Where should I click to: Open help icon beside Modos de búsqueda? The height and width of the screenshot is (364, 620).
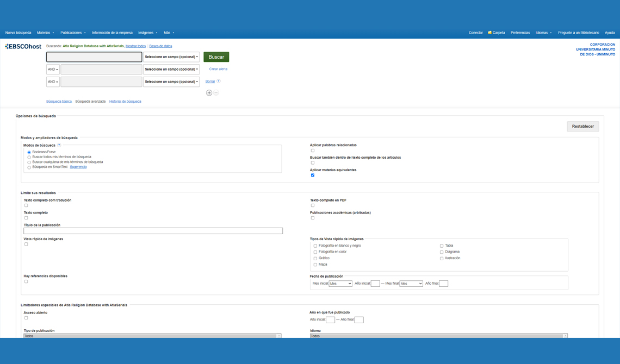(x=59, y=145)
